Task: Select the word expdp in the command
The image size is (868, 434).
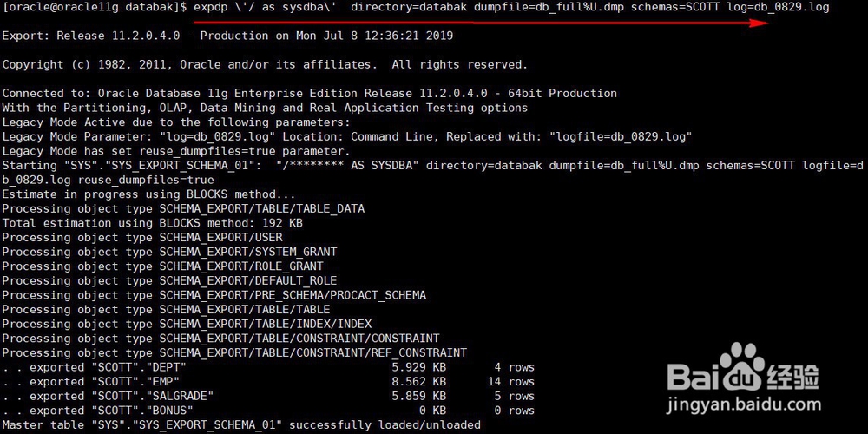Action: pos(211,7)
